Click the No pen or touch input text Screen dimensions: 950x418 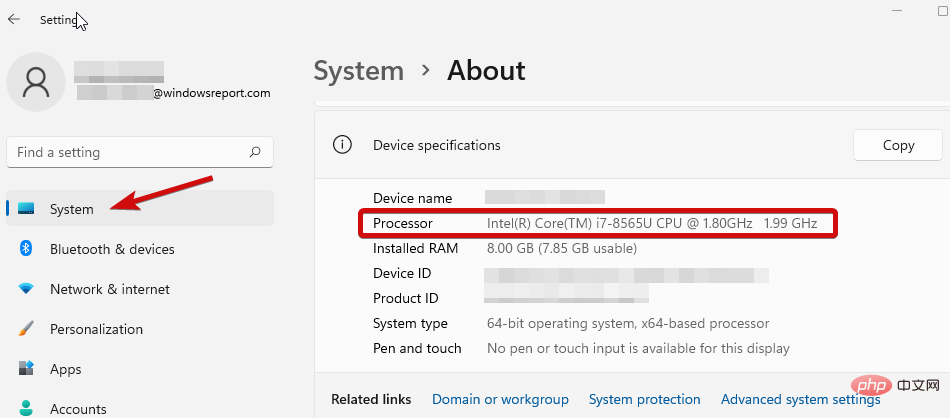tap(638, 348)
